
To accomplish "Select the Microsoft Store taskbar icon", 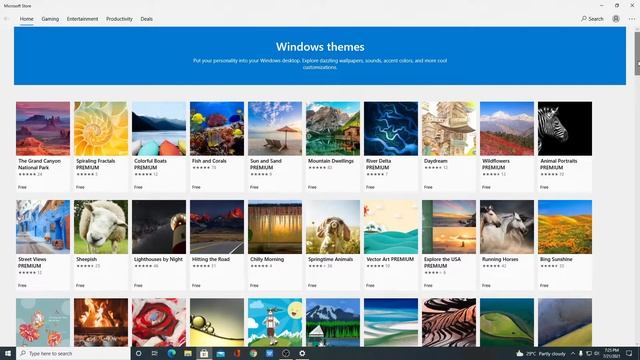I will 204,353.
